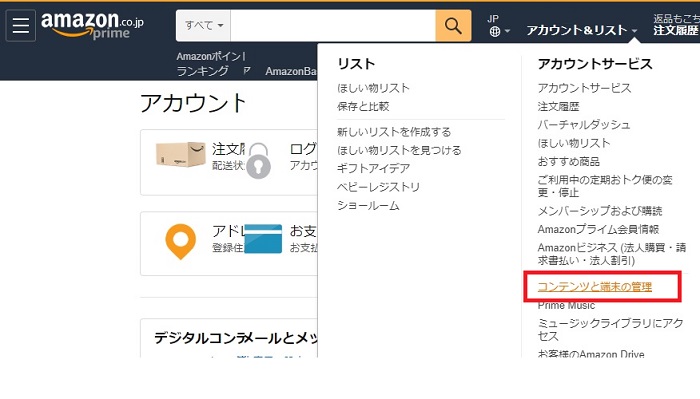Viewport: 700px width, 399px height.
Task: Open Amazonプライム会員情報 link
Action: [x=598, y=229]
